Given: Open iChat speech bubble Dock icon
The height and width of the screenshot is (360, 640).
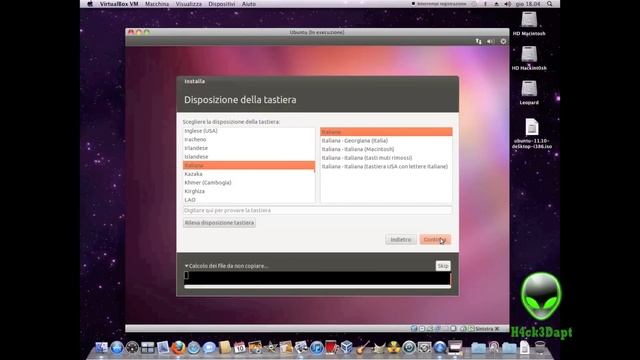Looking at the screenshot, I should (x=209, y=347).
